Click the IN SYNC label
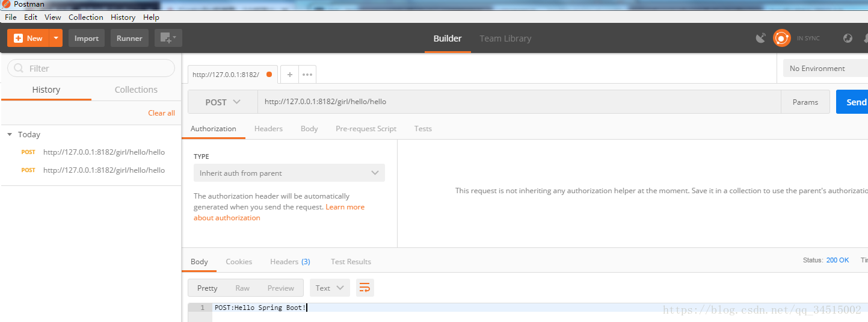 [x=808, y=39]
